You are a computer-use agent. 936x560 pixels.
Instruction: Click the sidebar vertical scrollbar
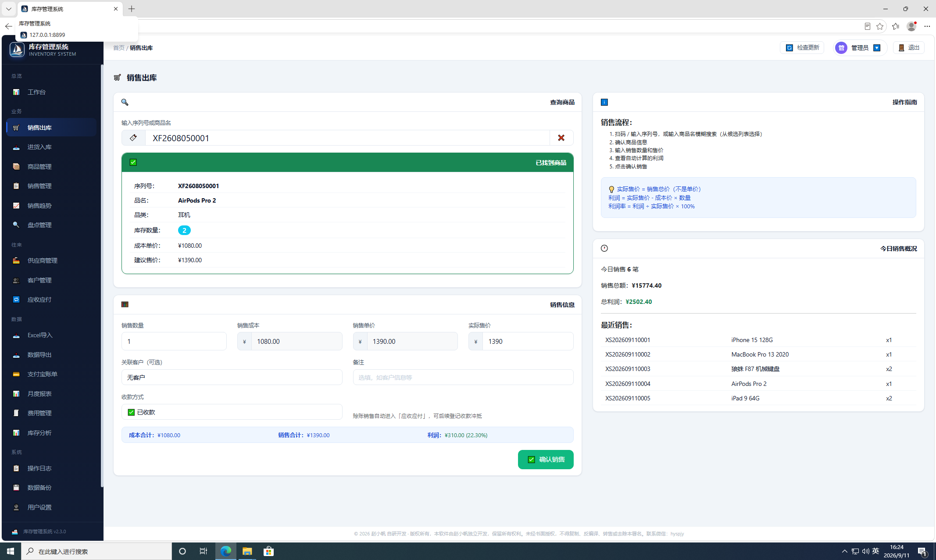click(102, 275)
